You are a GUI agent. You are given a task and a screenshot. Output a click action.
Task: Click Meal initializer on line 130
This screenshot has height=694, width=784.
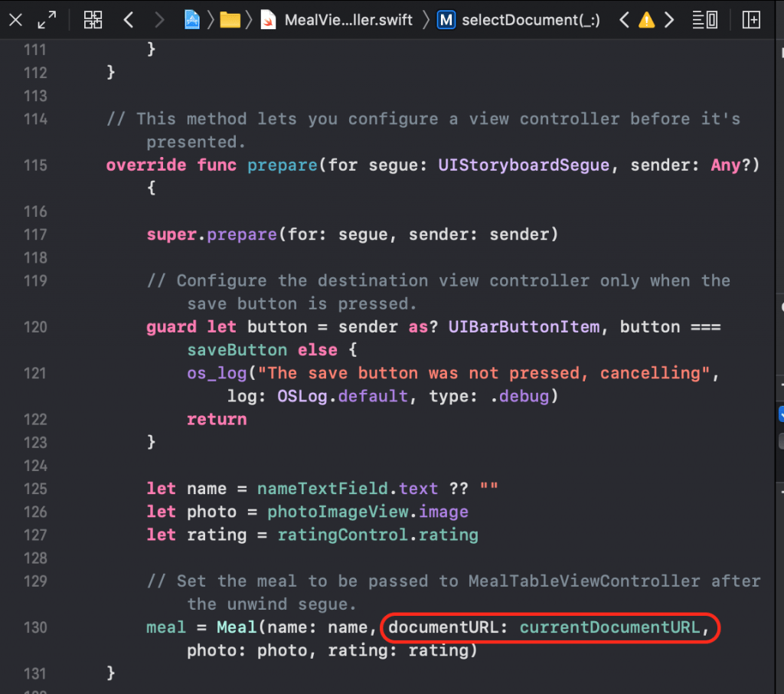tap(237, 627)
